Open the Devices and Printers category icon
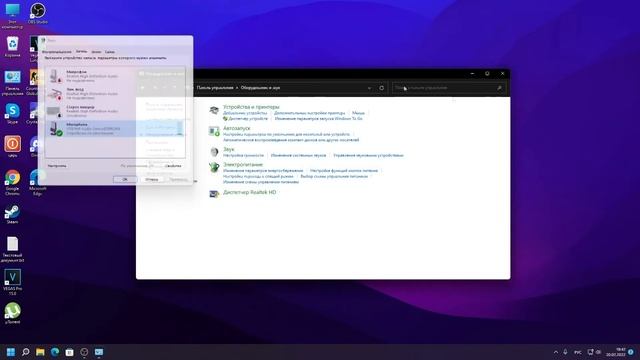The width and height of the screenshot is (640, 360). (214, 110)
